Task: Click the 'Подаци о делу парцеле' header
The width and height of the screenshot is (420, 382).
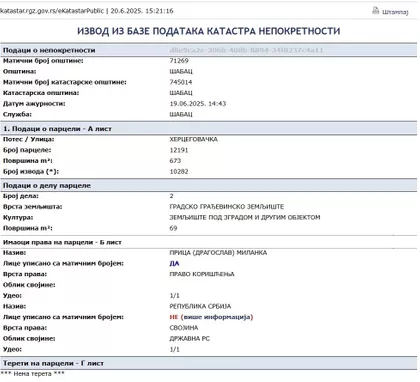Action: 209,185
